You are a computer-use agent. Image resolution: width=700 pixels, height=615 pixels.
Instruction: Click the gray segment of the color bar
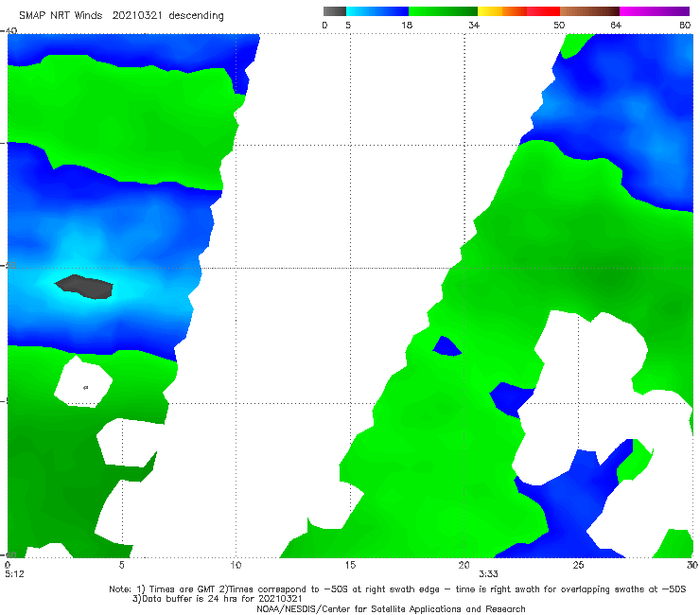pyautogui.click(x=334, y=11)
